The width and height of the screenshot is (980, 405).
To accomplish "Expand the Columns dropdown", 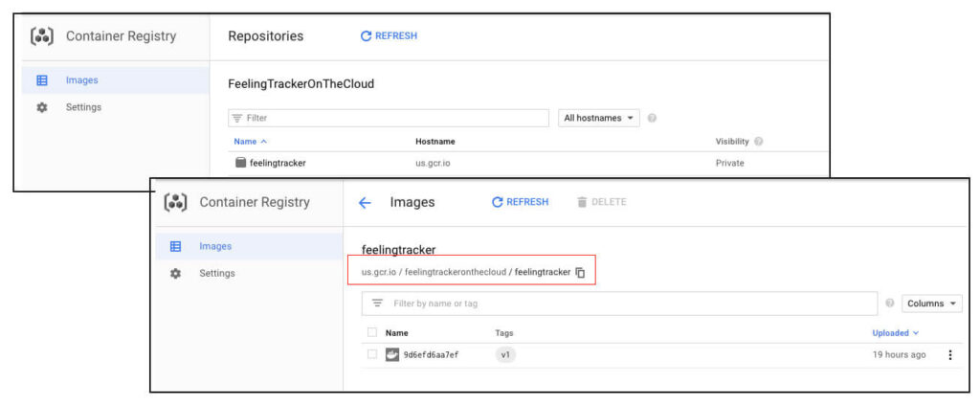I will tap(932, 304).
